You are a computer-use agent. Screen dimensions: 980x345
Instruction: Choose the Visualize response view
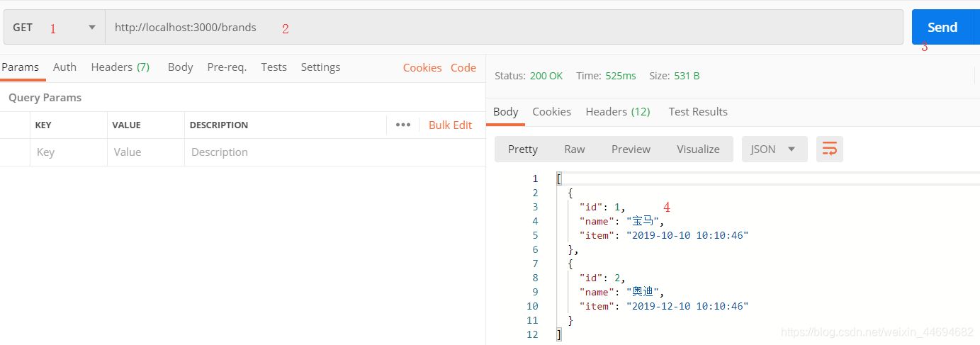(698, 149)
